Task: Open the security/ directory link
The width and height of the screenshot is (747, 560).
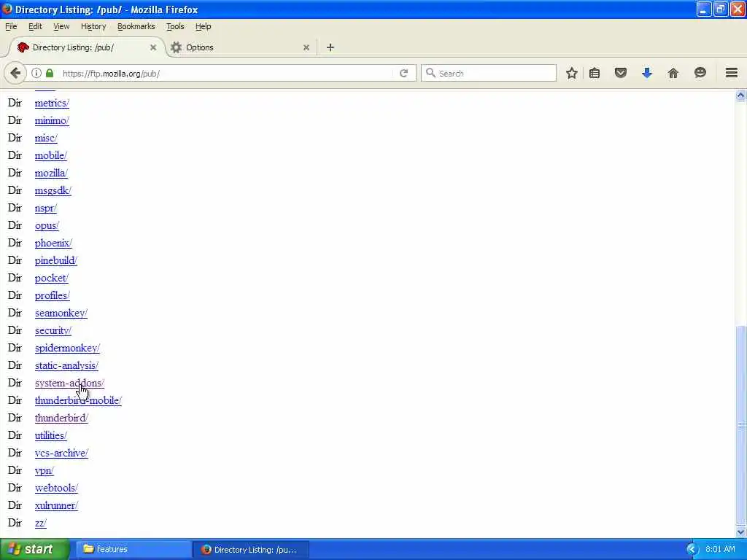Action: click(x=53, y=330)
